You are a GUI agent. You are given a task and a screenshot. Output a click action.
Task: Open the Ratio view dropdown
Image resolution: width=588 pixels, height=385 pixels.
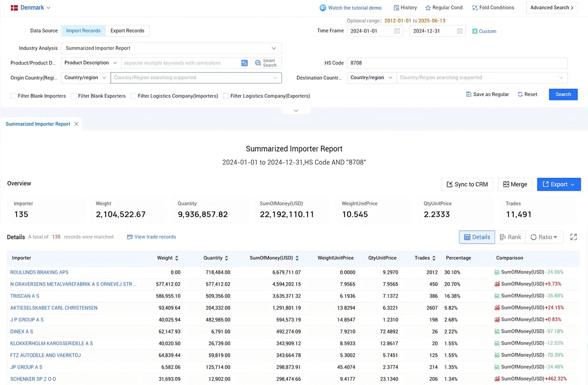tap(544, 237)
